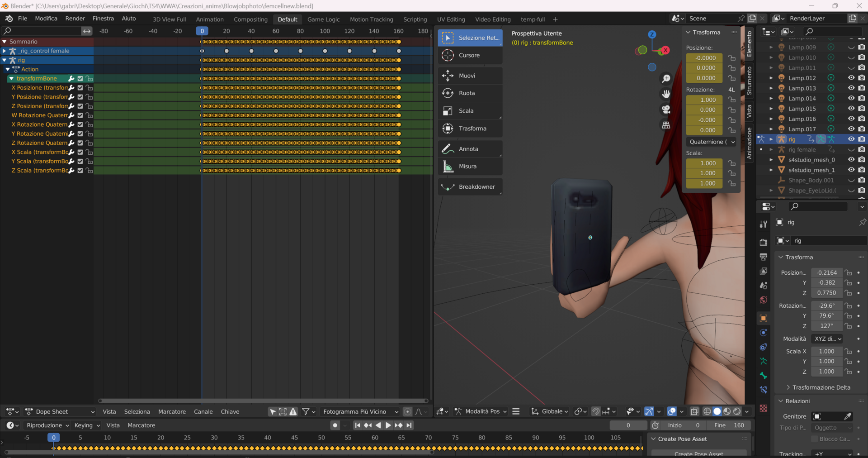Play the animation in reverse
This screenshot has height=458, width=868.
(x=378, y=425)
